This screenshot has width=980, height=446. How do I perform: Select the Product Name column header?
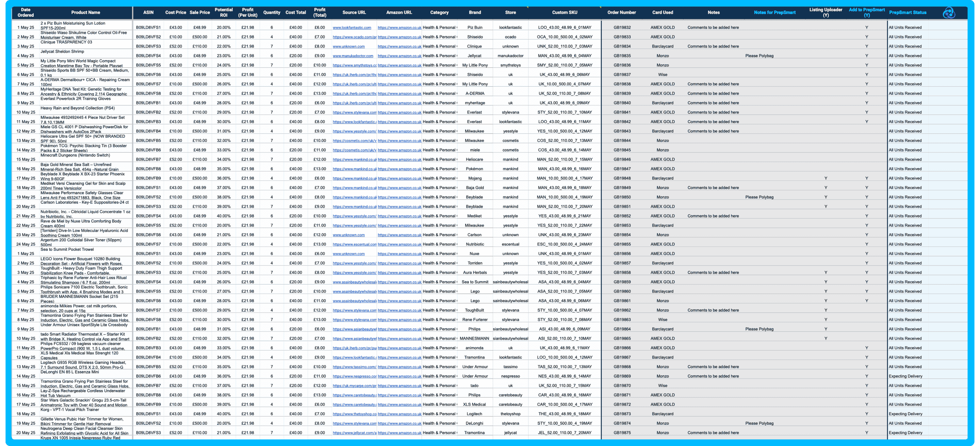tap(86, 12)
